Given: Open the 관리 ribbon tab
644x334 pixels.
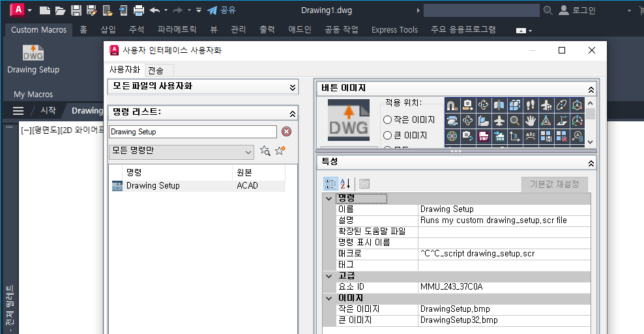Looking at the screenshot, I should [x=238, y=29].
